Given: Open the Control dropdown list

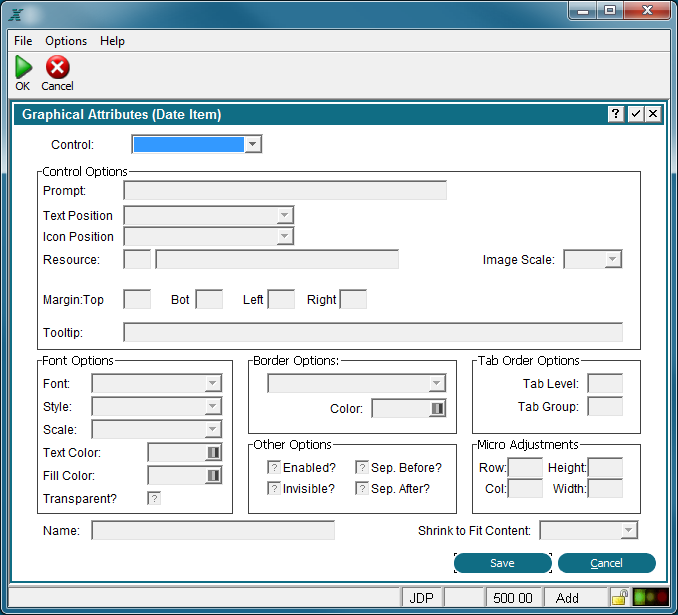Looking at the screenshot, I should (x=253, y=144).
